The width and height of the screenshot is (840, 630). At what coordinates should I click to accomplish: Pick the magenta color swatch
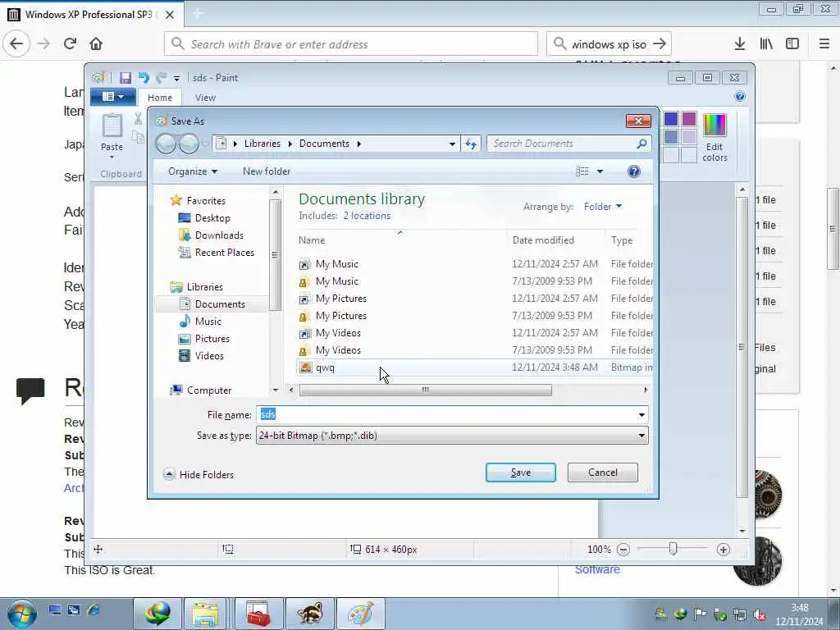(x=689, y=119)
